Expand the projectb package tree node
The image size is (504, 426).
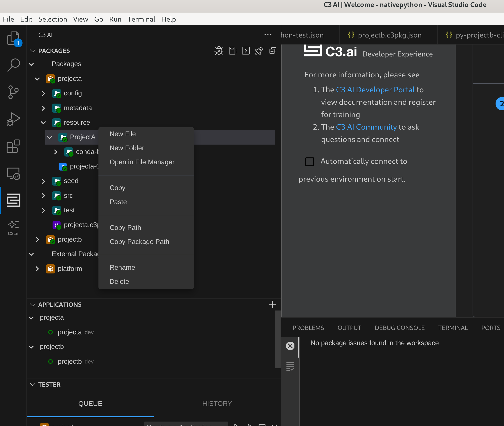tap(37, 239)
